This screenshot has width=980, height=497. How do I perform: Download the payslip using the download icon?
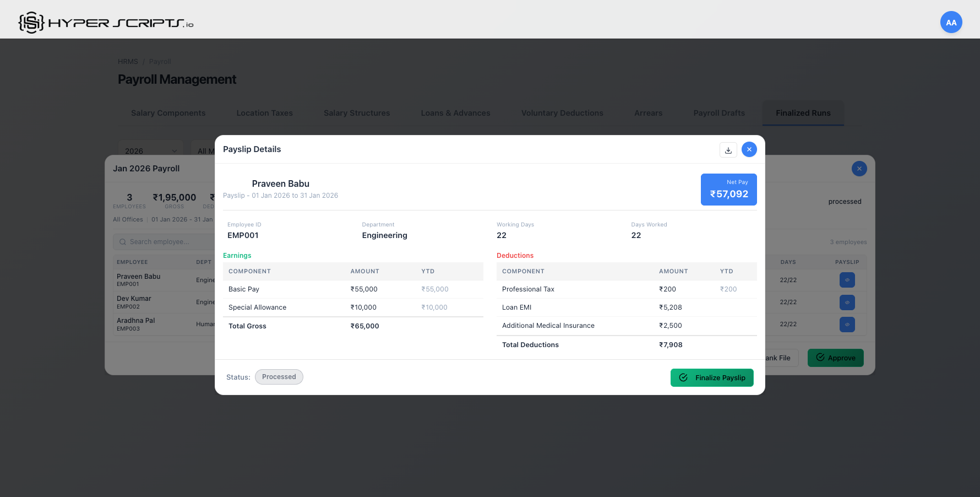[728, 150]
